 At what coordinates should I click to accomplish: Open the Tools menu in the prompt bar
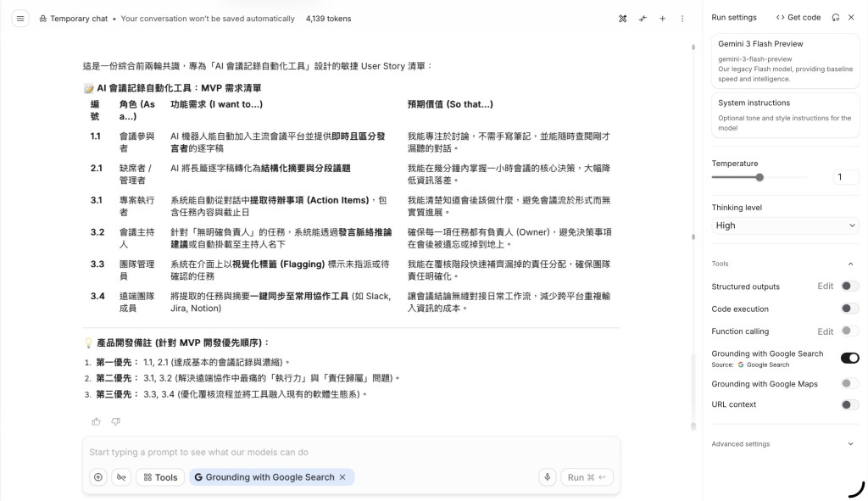tap(160, 477)
